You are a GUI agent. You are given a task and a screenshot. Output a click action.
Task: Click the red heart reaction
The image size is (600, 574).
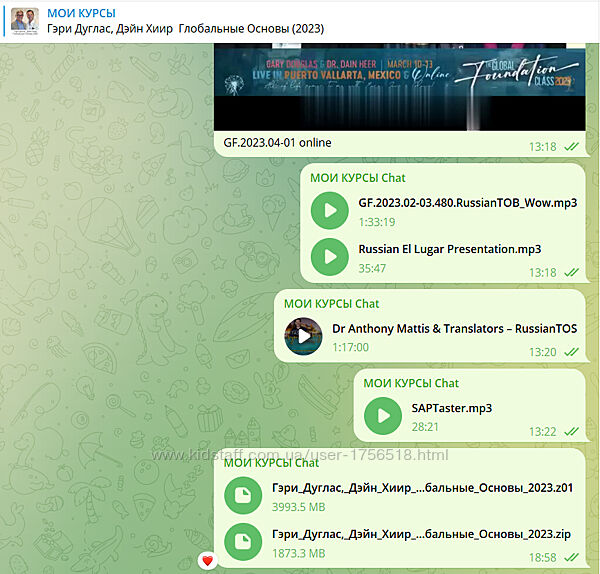click(208, 560)
